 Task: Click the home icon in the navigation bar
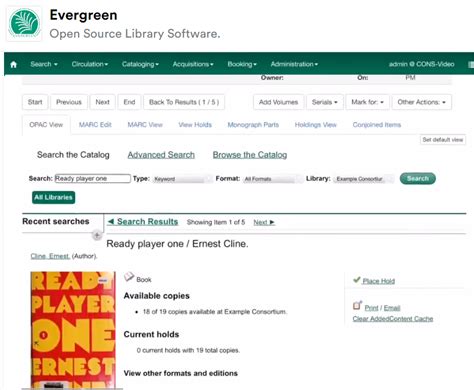tap(13, 64)
